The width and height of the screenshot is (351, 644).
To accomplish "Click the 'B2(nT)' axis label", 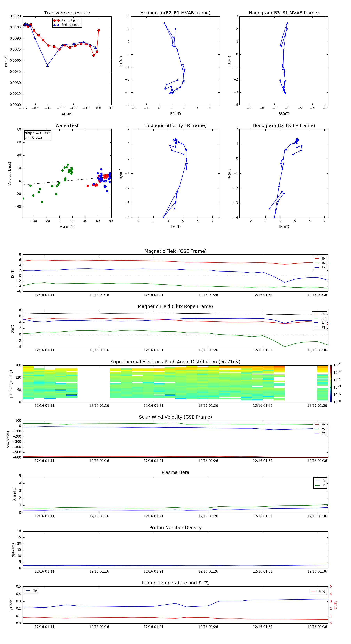I will [x=175, y=114].
